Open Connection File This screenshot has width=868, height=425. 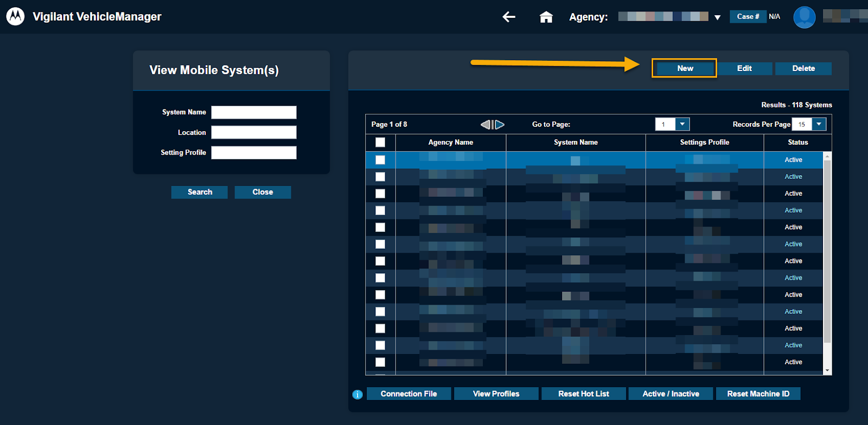tap(409, 394)
